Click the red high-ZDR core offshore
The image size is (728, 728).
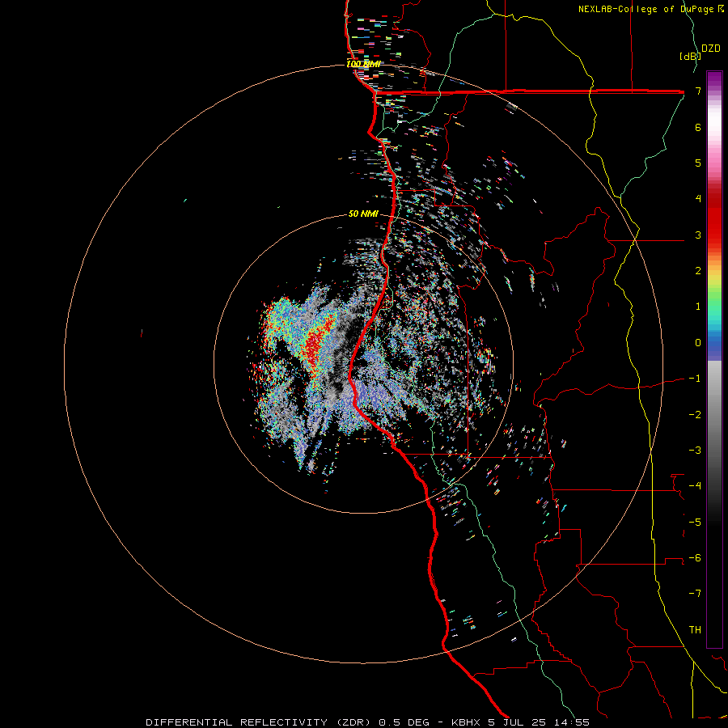[x=317, y=343]
